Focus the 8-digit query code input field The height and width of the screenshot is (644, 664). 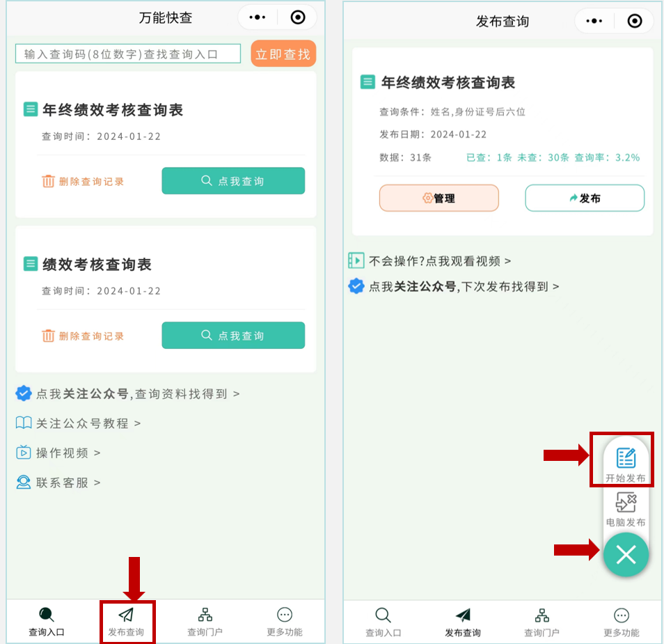point(128,54)
